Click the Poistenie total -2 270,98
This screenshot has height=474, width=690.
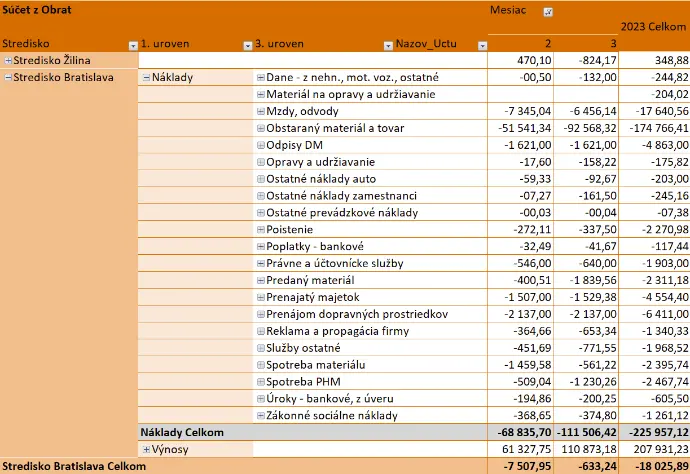coord(665,229)
